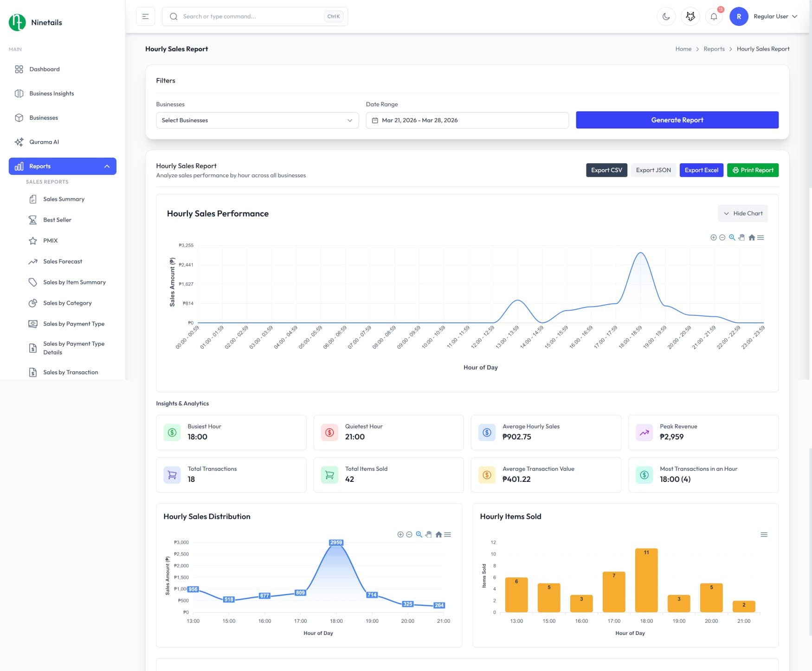
Task: Click inside the Date Range field
Action: [x=466, y=120]
